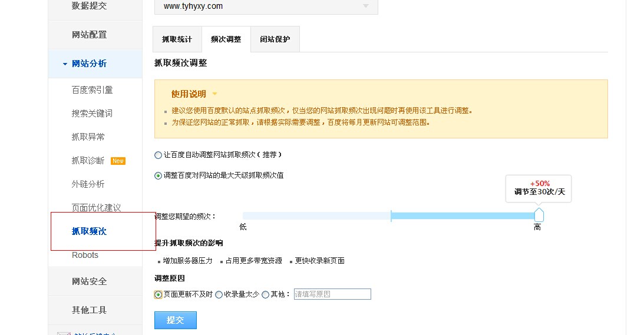Click the crawl frequency slider handle
644x335 pixels.
[x=539, y=215]
